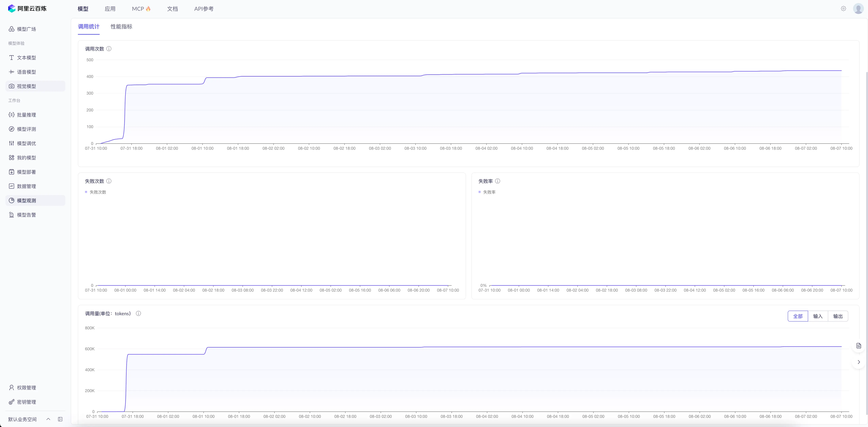Click the 我的模型 grid icon

pos(11,158)
